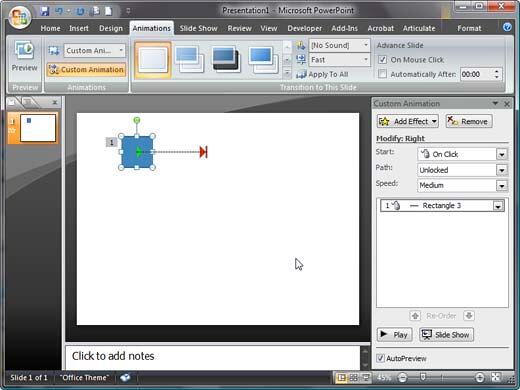This screenshot has width=520, height=390.
Task: Redo the last action
Action: pyautogui.click(x=80, y=11)
